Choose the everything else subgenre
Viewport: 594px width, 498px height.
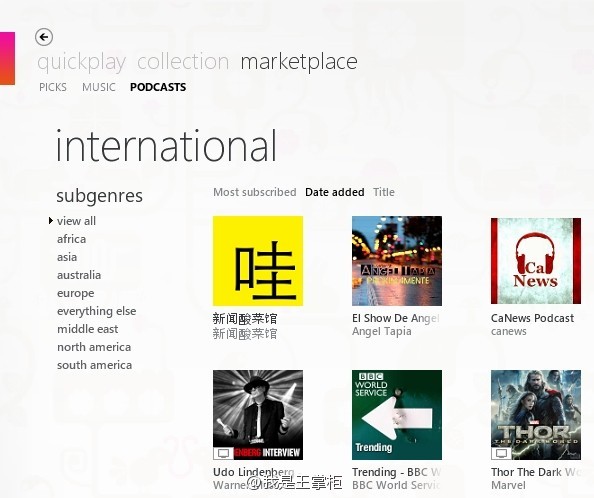coord(96,311)
